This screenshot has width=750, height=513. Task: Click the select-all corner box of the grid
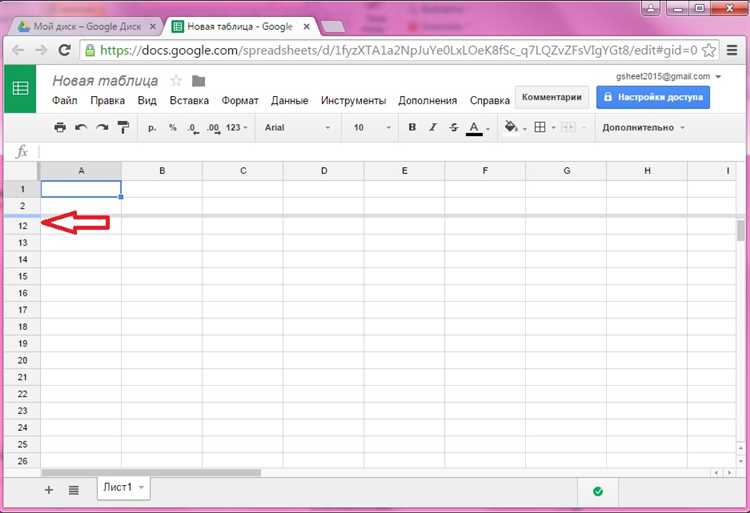click(x=22, y=171)
